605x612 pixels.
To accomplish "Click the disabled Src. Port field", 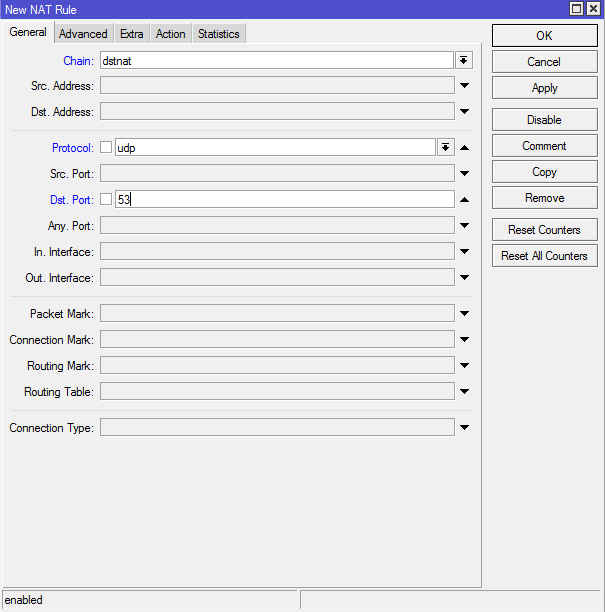I will coord(277,173).
